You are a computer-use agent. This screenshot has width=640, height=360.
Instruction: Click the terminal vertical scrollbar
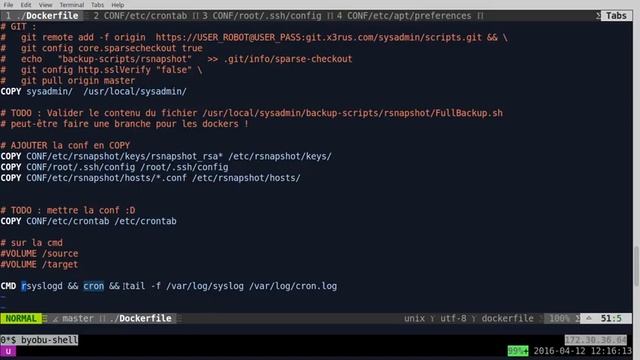636,266
